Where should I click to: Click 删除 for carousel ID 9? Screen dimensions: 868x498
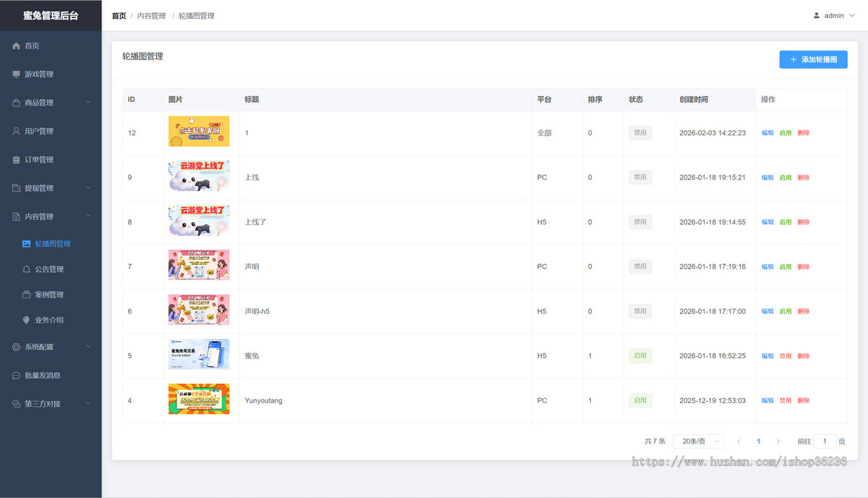804,177
